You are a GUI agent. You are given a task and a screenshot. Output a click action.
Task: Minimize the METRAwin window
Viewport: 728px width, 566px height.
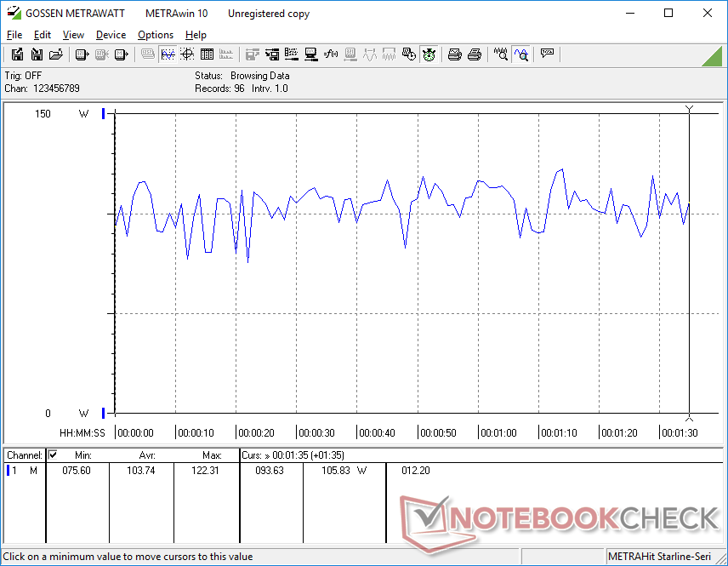630,13
